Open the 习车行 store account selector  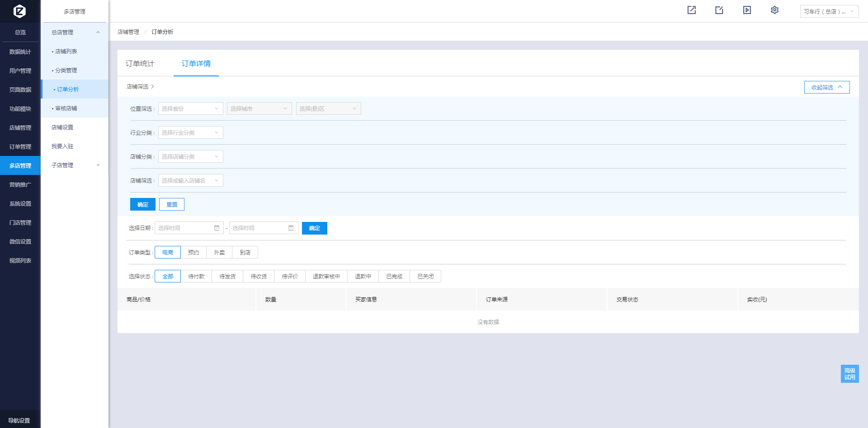tap(829, 12)
